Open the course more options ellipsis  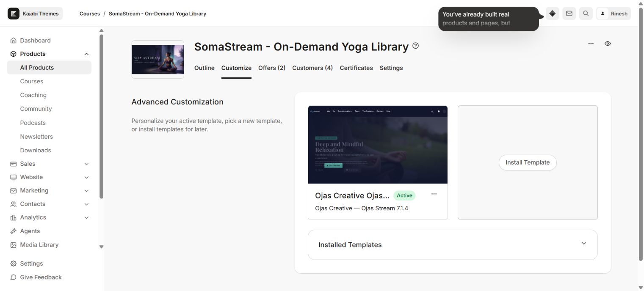click(591, 44)
